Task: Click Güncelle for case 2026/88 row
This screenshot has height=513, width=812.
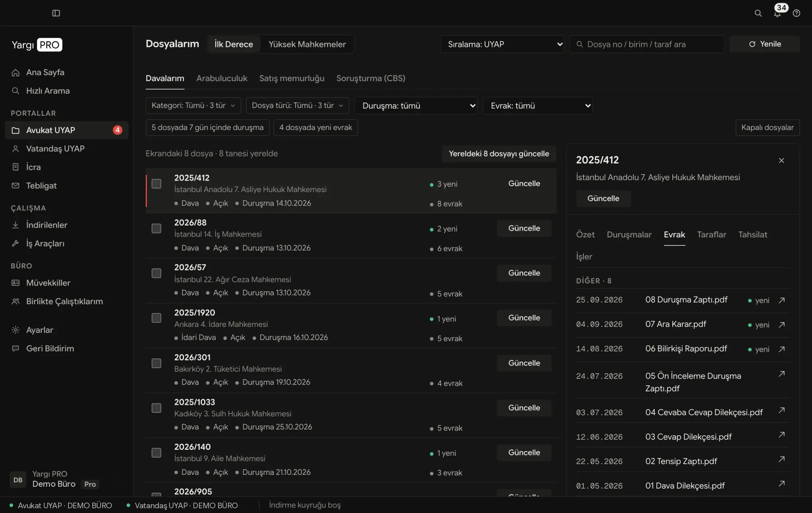Action: pos(524,228)
